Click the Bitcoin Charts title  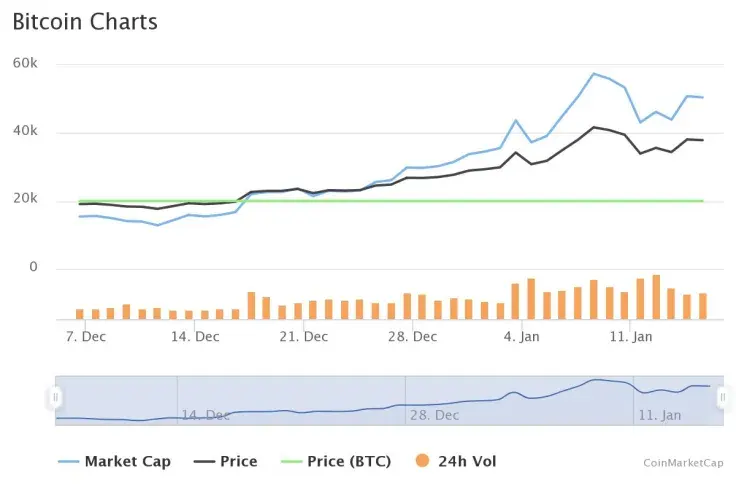(x=85, y=21)
